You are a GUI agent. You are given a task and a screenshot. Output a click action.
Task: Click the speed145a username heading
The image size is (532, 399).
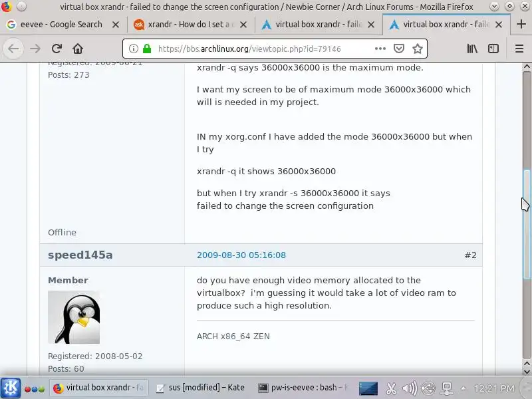click(x=80, y=255)
